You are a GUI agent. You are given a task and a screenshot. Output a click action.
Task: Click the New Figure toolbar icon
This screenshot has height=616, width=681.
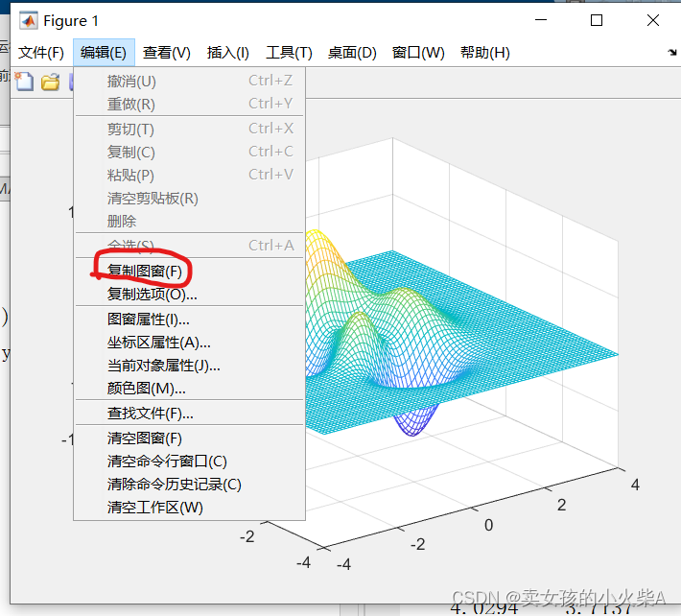(x=24, y=82)
